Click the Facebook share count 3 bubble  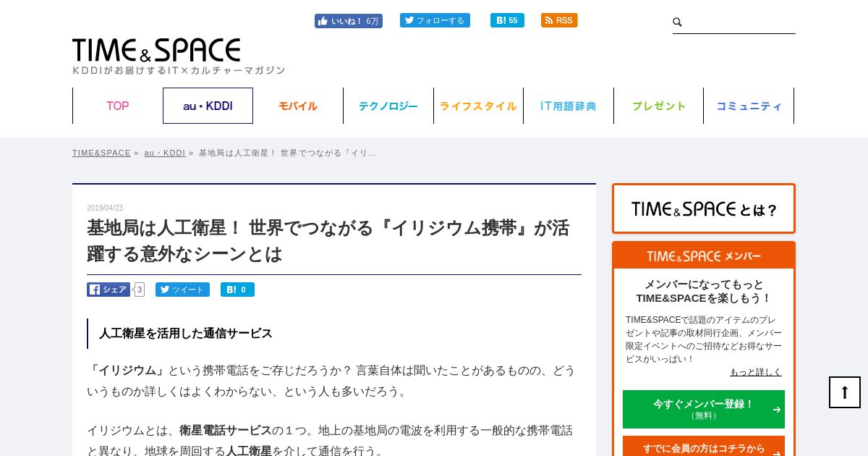pyautogui.click(x=139, y=290)
